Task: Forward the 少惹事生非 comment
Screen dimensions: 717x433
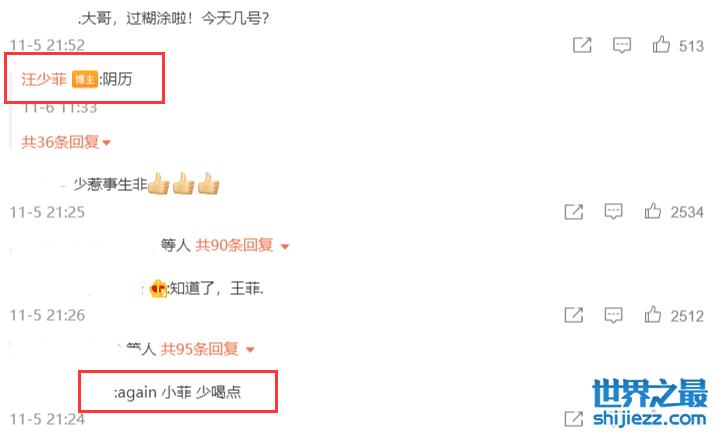Action: [573, 212]
